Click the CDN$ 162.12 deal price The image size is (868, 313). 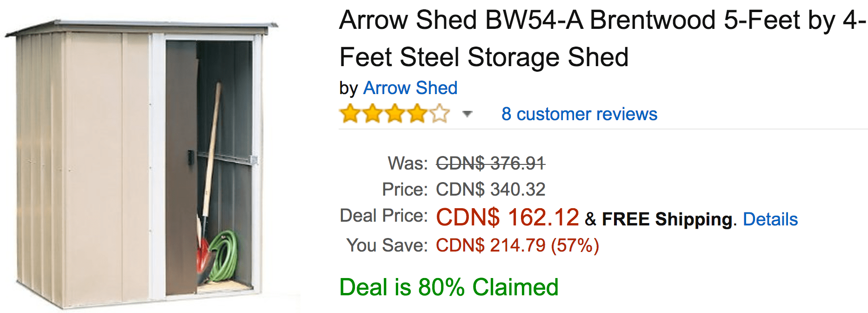[507, 217]
